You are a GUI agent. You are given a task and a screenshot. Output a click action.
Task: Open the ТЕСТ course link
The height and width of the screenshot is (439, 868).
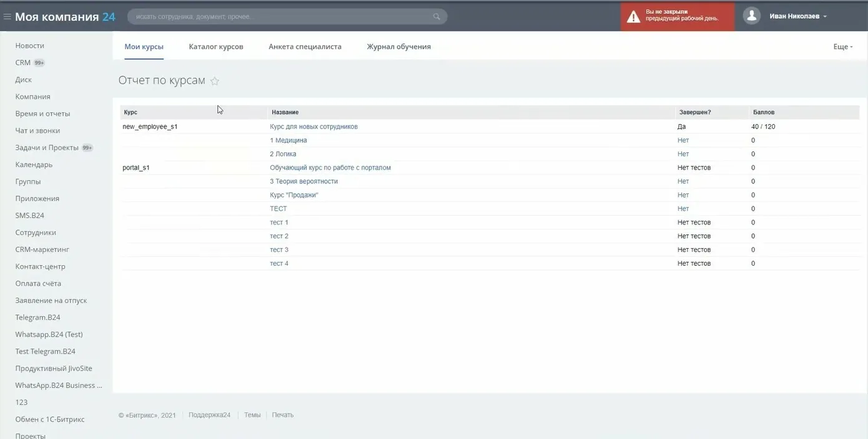coord(278,209)
